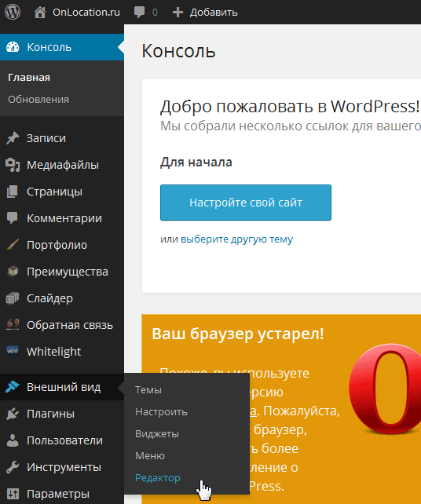This screenshot has width=421, height=504.
Task: Click the Комментарии speech bubble icon
Action: click(13, 218)
